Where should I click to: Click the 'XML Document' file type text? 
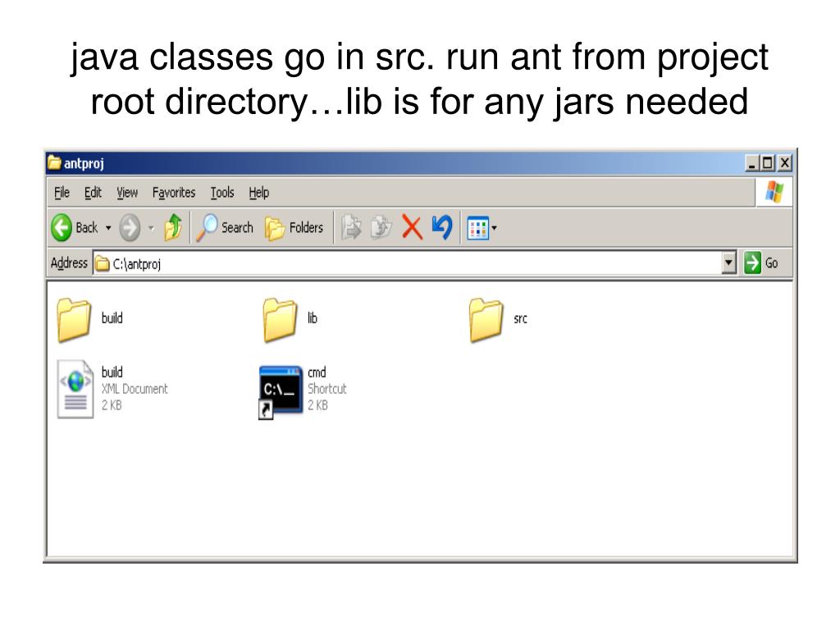135,389
